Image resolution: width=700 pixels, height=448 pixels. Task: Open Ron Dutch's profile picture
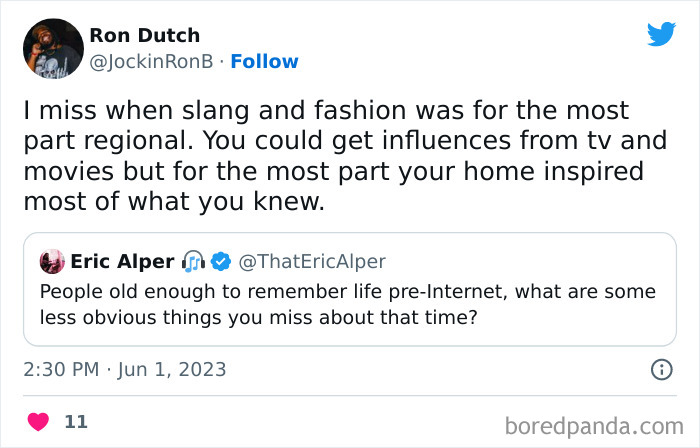coord(52,48)
